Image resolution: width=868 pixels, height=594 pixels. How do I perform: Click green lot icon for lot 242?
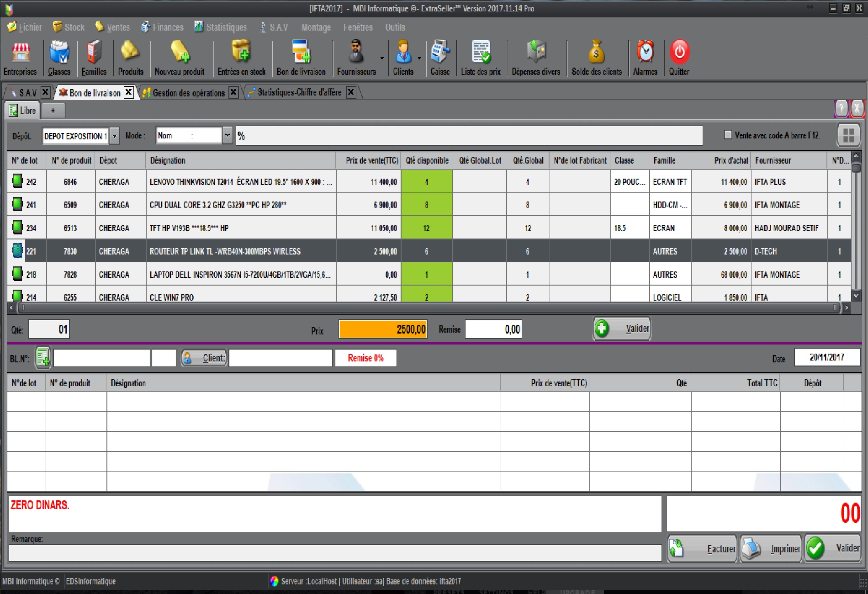17,181
